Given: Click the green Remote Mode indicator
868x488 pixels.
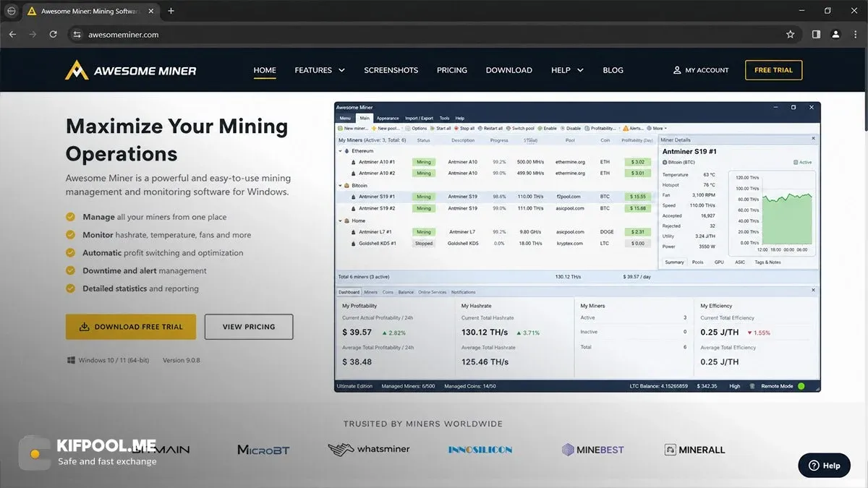Looking at the screenshot, I should pyautogui.click(x=801, y=386).
